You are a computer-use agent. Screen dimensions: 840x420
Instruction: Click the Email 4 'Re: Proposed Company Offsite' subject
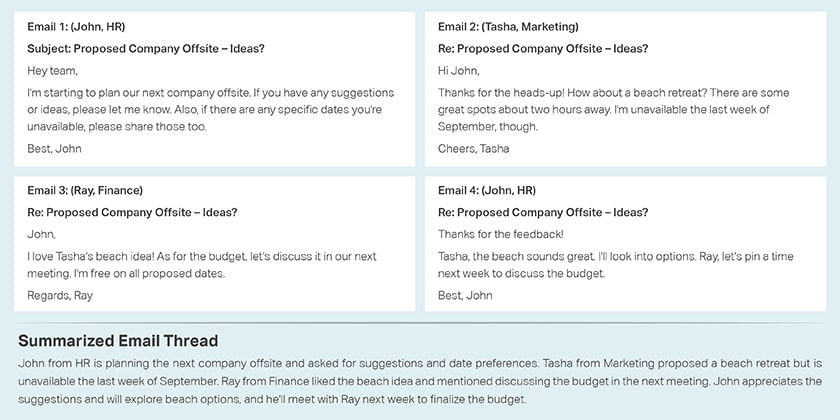click(543, 212)
